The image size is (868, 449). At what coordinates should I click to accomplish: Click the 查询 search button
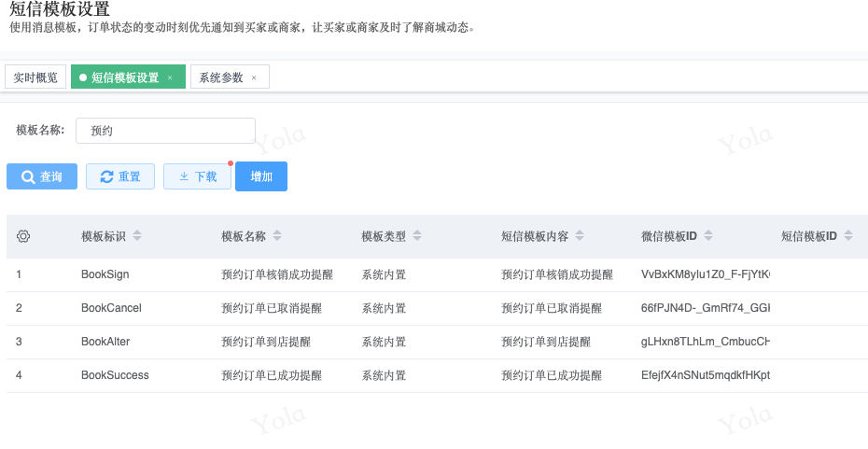pyautogui.click(x=42, y=176)
